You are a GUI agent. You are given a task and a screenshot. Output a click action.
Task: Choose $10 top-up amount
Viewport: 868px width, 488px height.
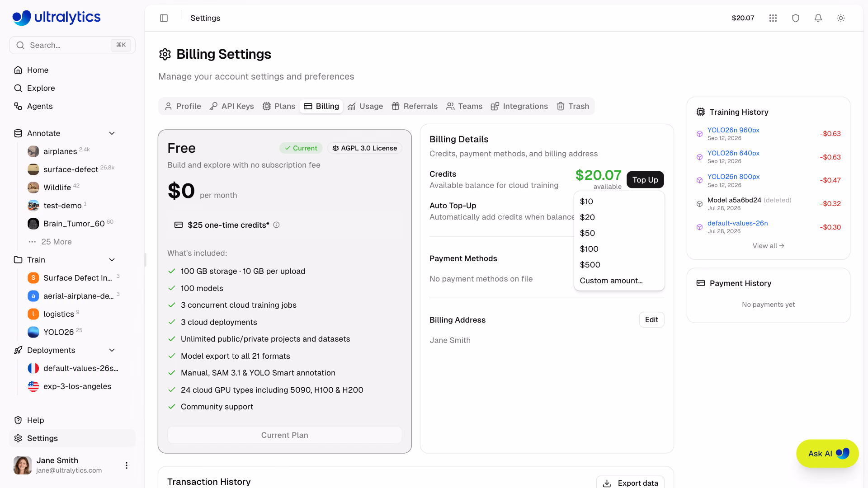point(619,202)
